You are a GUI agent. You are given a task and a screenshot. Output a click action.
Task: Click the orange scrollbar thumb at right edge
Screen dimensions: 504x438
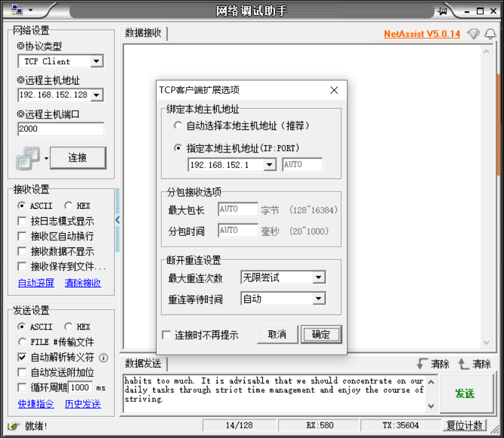(499, 125)
